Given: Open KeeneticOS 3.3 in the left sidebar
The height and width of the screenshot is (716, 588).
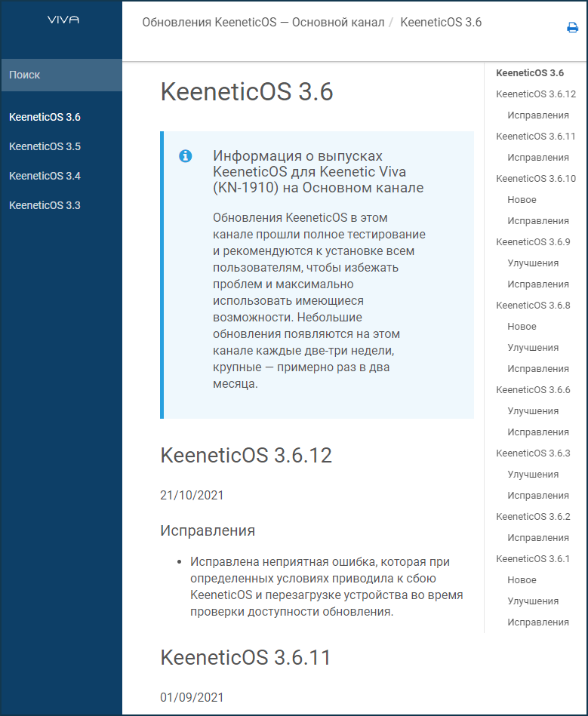Looking at the screenshot, I should pyautogui.click(x=45, y=205).
